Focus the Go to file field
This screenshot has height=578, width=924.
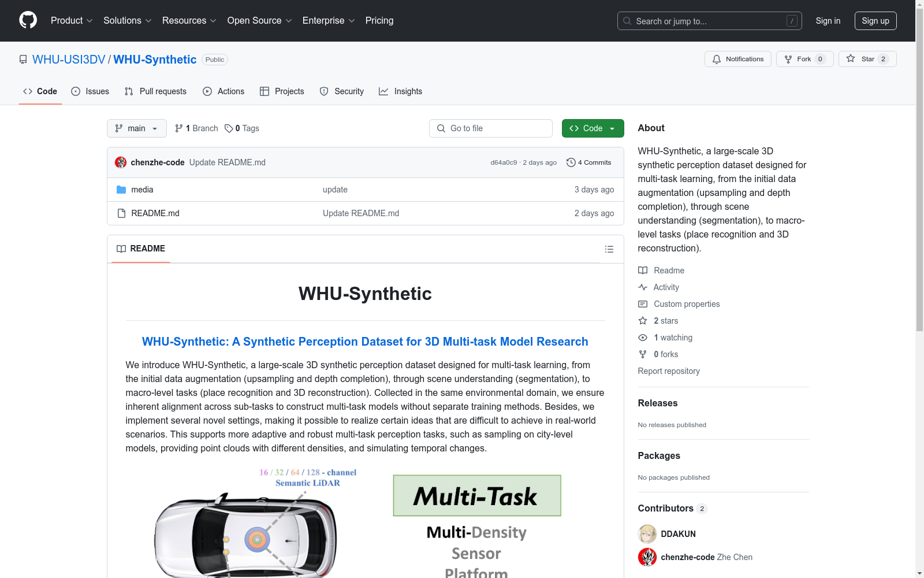[x=491, y=128]
